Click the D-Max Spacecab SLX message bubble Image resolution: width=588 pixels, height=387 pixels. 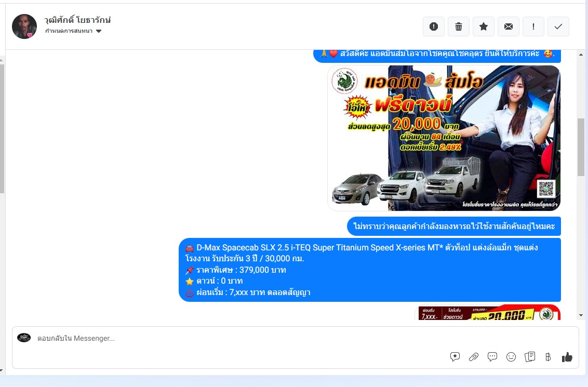point(370,270)
